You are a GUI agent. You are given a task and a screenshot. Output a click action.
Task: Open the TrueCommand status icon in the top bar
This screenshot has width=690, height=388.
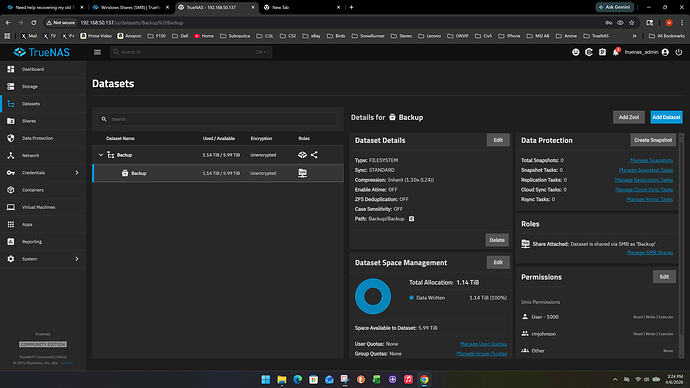click(589, 52)
